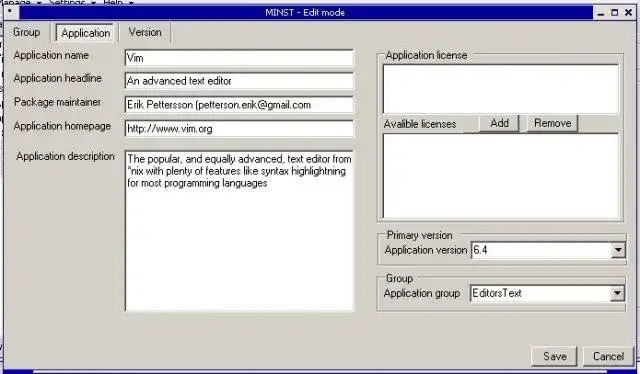Select the Application tab
This screenshot has height=374, width=640.
click(86, 33)
